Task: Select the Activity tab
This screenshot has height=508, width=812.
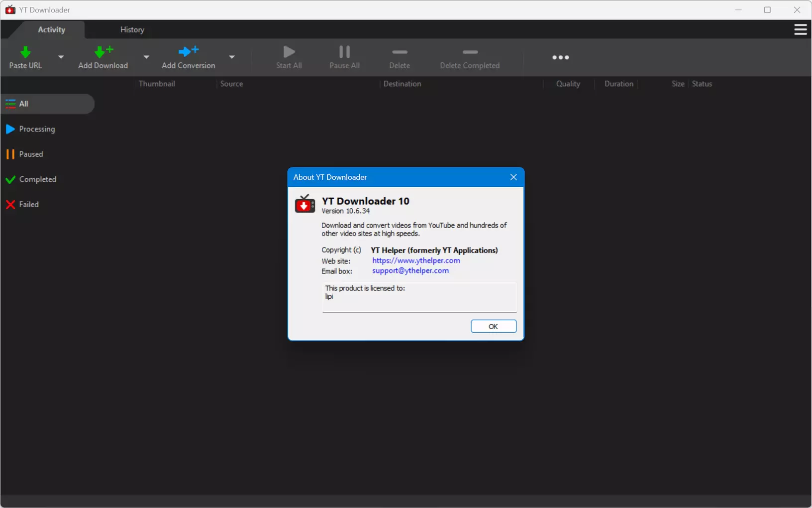Action: tap(52, 30)
